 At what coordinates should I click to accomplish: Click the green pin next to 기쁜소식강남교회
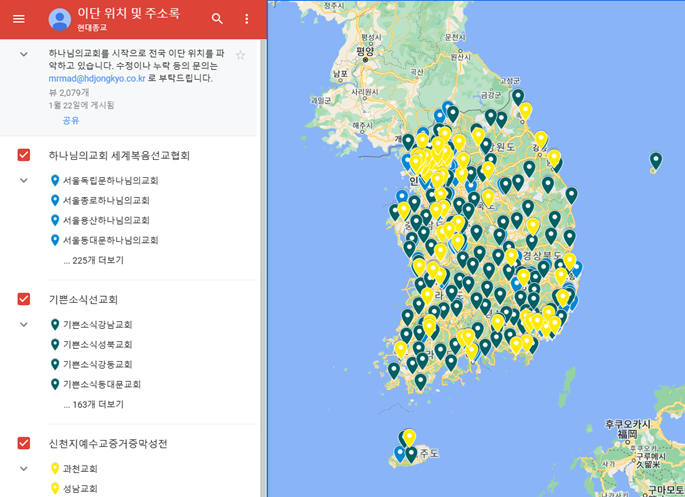click(55, 325)
